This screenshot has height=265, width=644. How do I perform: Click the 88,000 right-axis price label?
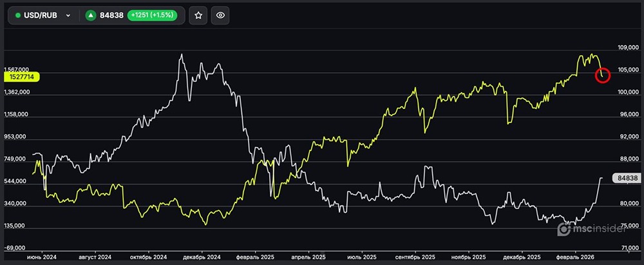630,159
